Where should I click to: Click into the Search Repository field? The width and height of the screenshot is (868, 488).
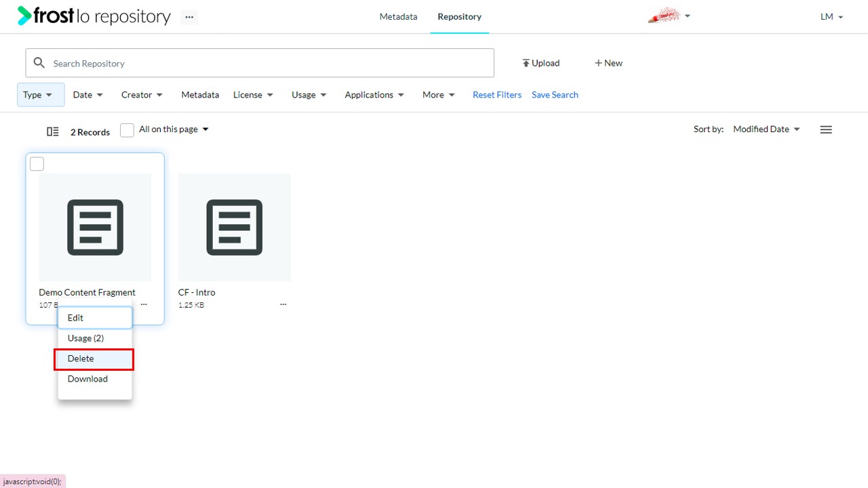pos(260,63)
